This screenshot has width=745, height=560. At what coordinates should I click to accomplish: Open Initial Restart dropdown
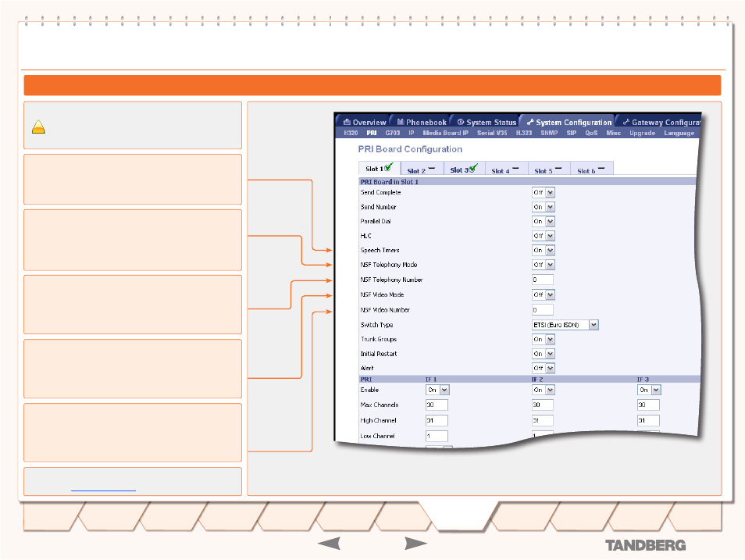click(543, 354)
